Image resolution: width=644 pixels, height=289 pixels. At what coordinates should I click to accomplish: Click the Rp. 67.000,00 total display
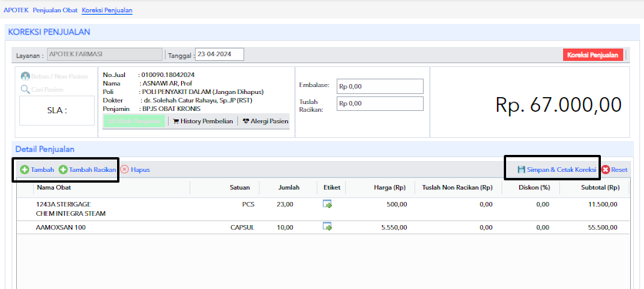coord(558,105)
